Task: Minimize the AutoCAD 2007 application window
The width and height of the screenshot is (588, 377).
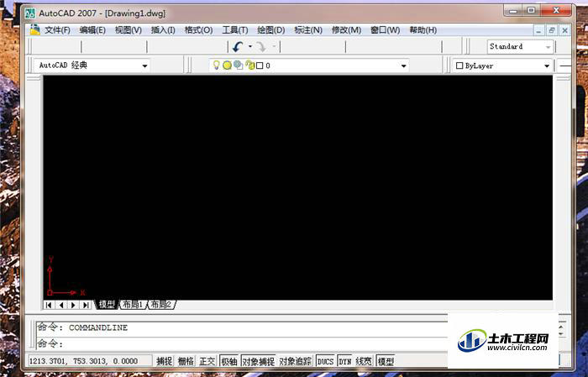Action: 514,10
